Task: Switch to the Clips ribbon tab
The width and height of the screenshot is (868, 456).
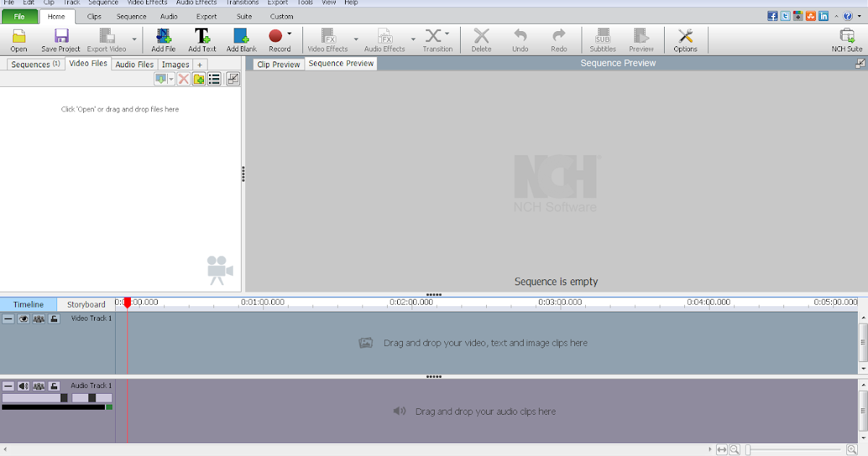Action: point(94,16)
